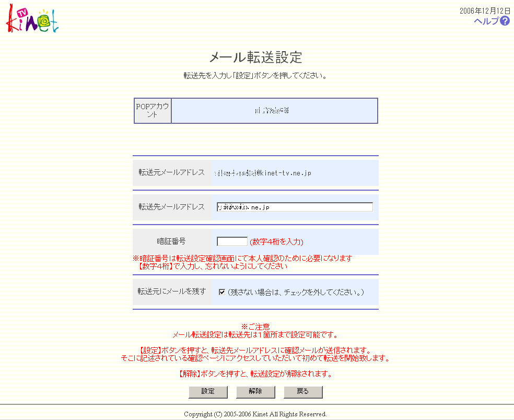
Task: Click the red ※ご注意 notice heading
Action: click(x=255, y=326)
